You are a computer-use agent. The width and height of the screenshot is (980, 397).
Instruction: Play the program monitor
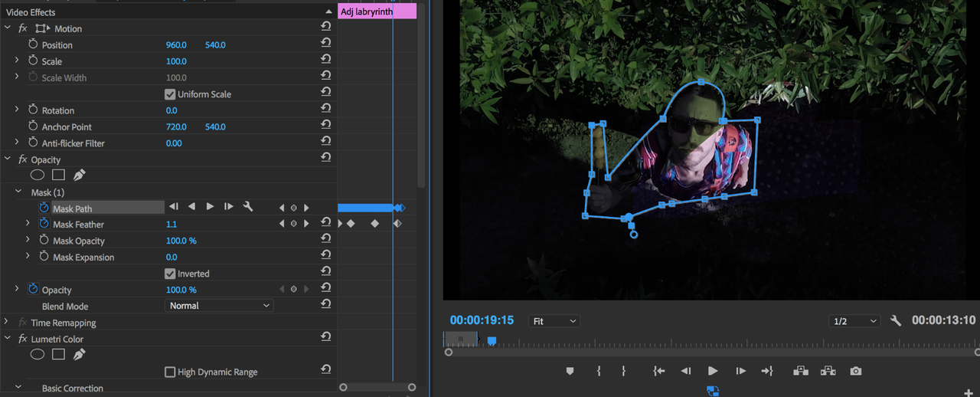pyautogui.click(x=713, y=371)
